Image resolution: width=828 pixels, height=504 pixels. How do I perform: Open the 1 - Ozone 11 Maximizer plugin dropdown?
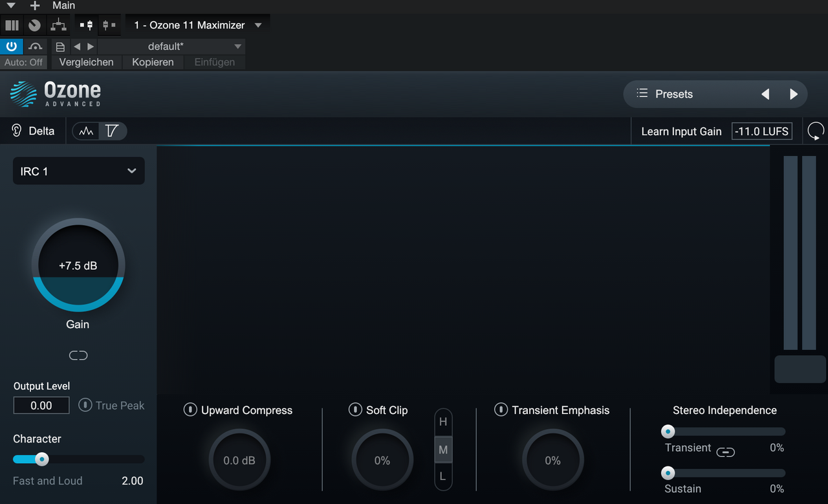click(x=197, y=25)
